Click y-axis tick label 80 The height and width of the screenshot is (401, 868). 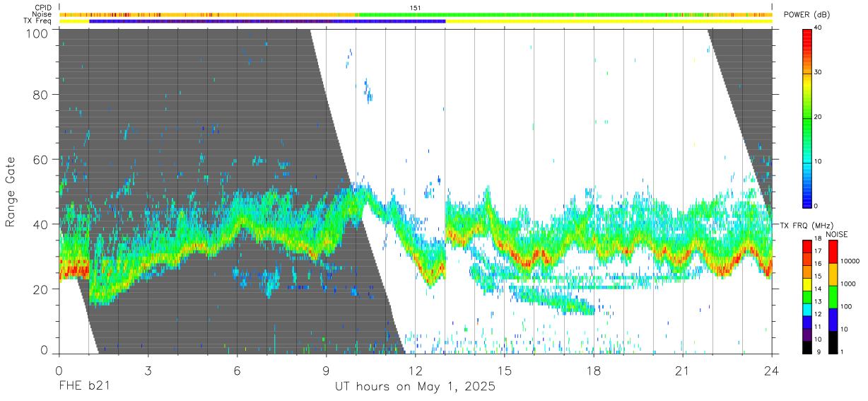click(41, 94)
